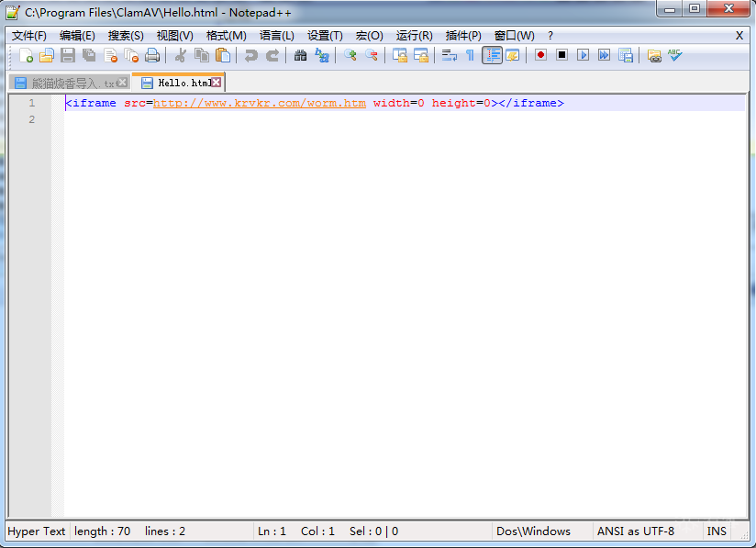Open the 视图(V) menu
The image size is (756, 548).
pos(175,36)
